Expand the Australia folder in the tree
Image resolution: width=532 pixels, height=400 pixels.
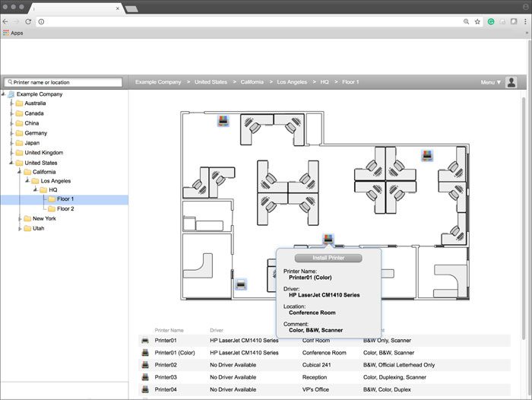click(x=11, y=103)
